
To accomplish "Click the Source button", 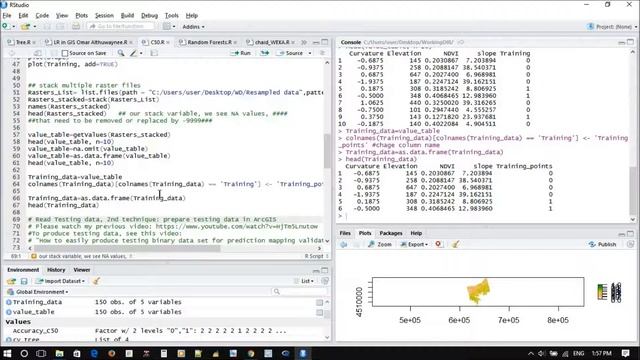I will point(291,53).
